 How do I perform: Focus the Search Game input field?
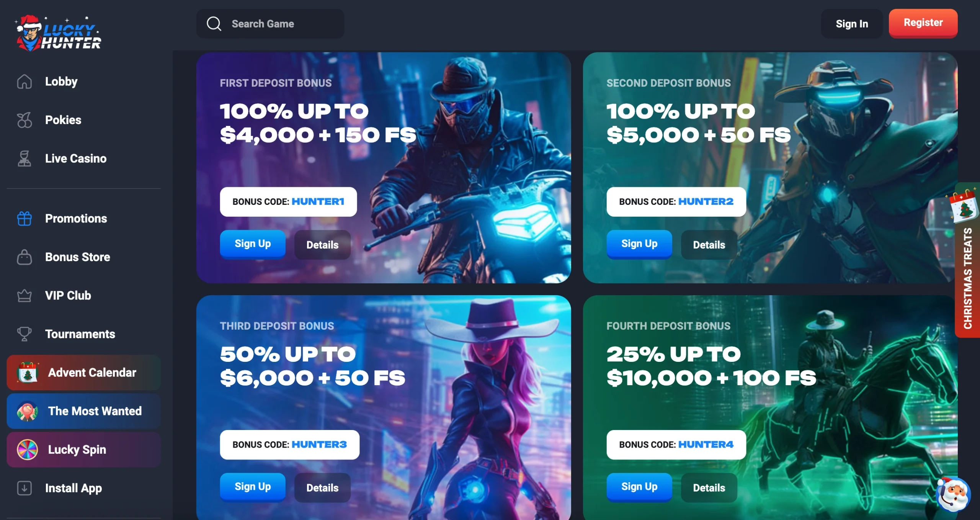pos(270,24)
